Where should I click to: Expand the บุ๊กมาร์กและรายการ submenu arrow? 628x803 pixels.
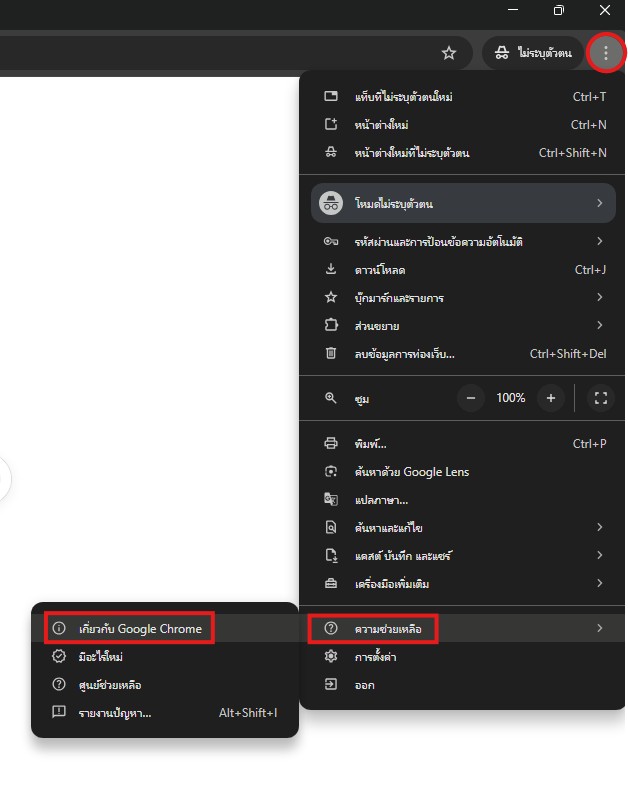click(x=599, y=298)
